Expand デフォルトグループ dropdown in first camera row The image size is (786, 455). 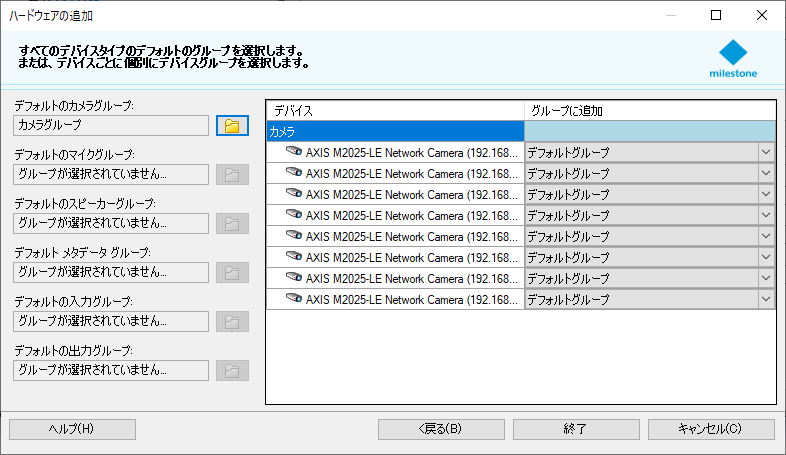pyautogui.click(x=765, y=152)
